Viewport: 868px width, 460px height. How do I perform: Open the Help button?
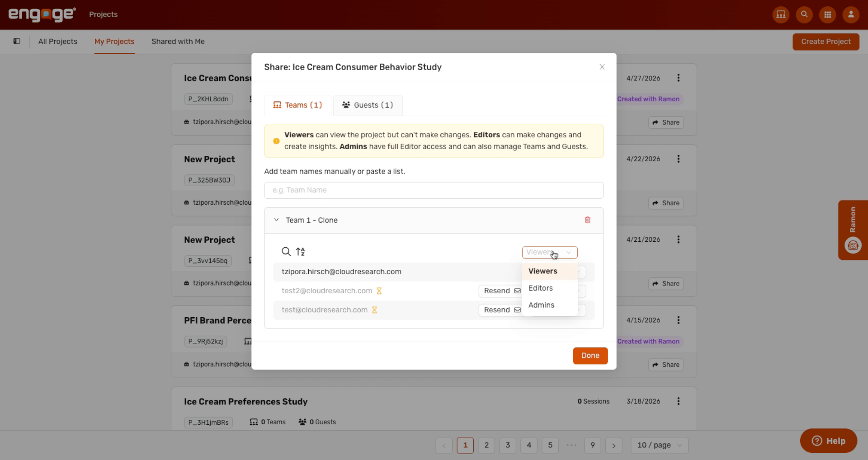[828, 441]
